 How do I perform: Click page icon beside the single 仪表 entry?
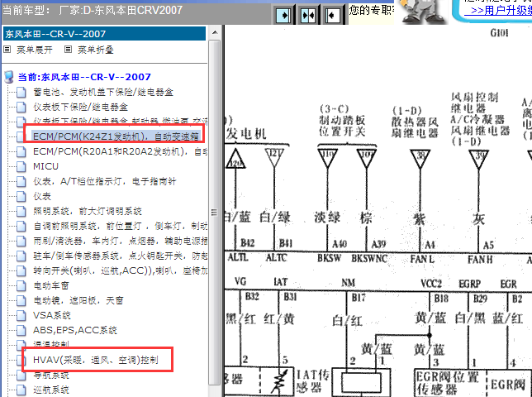click(x=21, y=196)
